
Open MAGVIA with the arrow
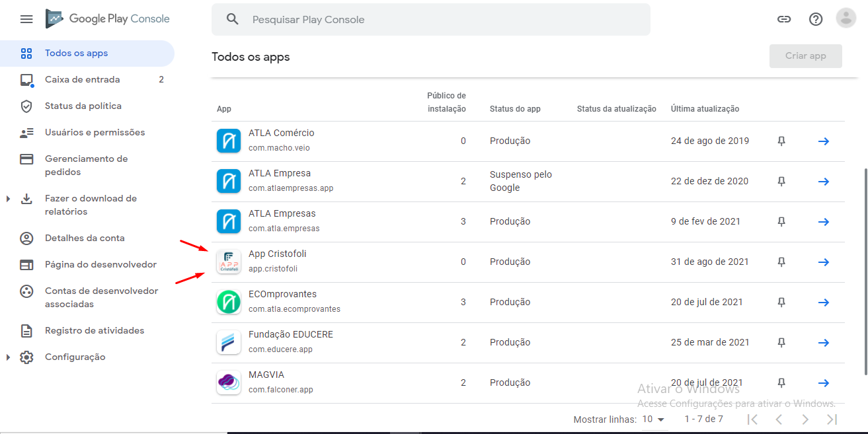(824, 382)
